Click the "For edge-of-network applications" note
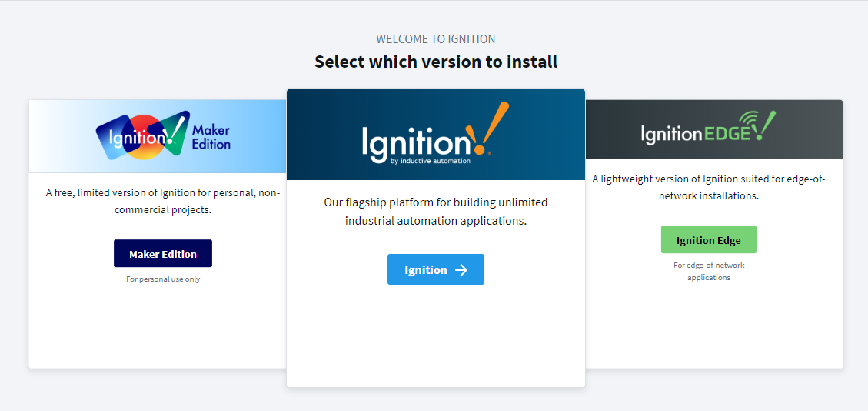This screenshot has height=411, width=868. click(708, 271)
